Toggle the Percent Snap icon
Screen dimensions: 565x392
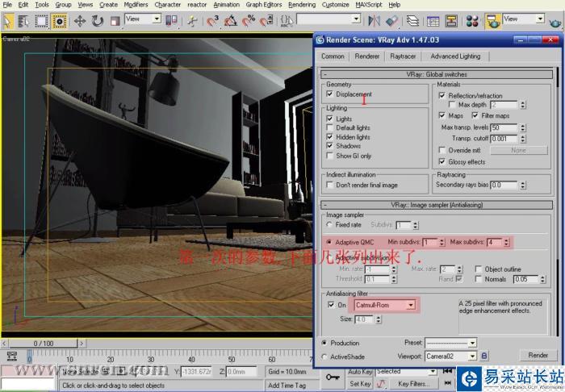(x=249, y=21)
